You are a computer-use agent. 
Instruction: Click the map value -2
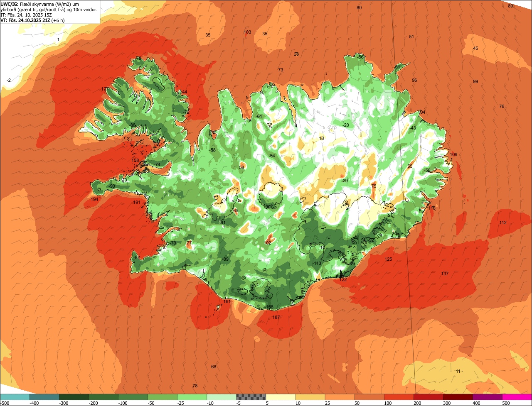pyautogui.click(x=8, y=80)
